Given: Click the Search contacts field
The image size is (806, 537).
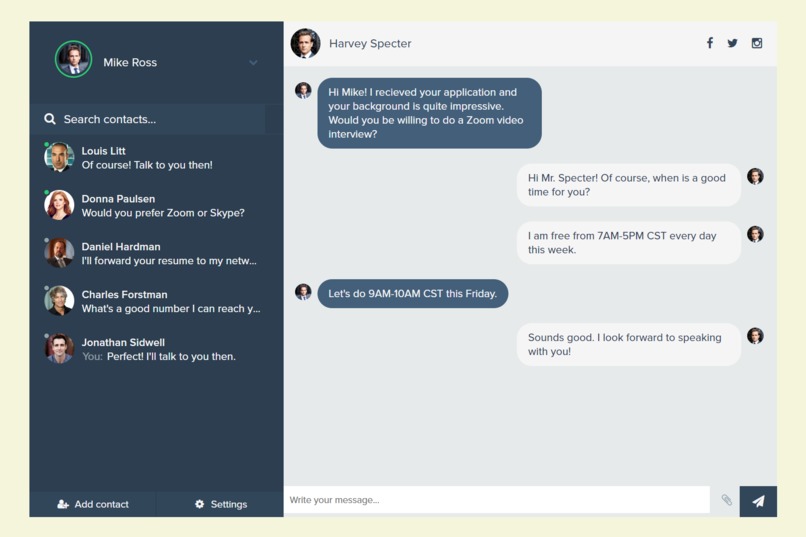Looking at the screenshot, I should pyautogui.click(x=148, y=119).
